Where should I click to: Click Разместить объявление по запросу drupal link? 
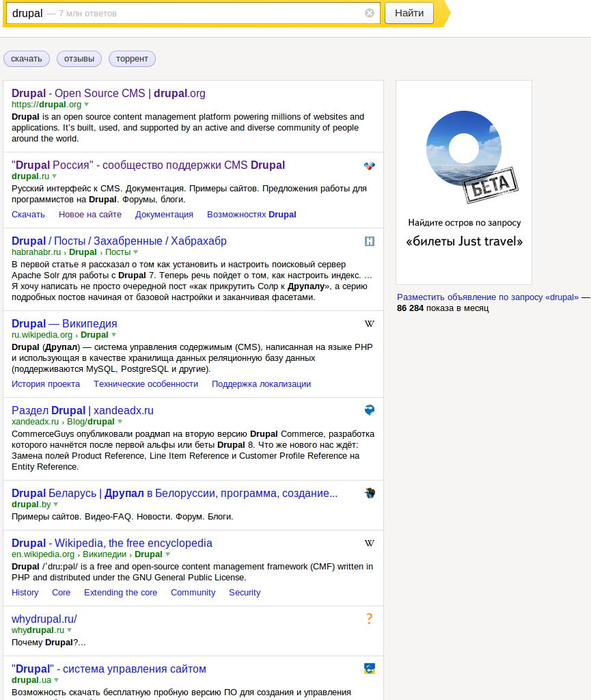coord(488,297)
